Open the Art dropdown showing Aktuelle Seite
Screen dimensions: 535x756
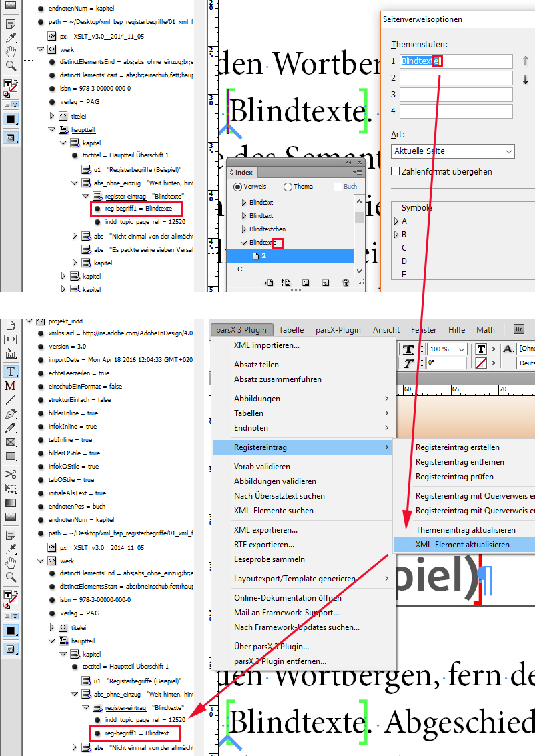452,151
